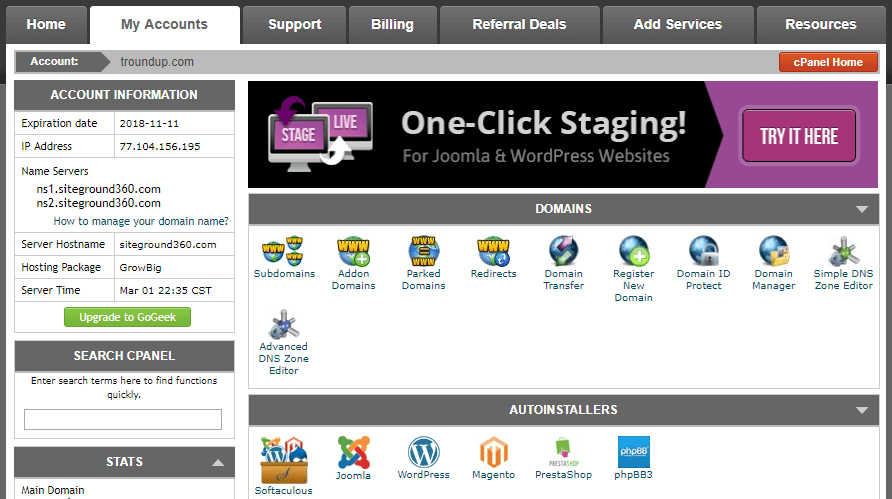The image size is (892, 499).
Task: Launch the WordPress autoinstaller
Action: click(423, 455)
